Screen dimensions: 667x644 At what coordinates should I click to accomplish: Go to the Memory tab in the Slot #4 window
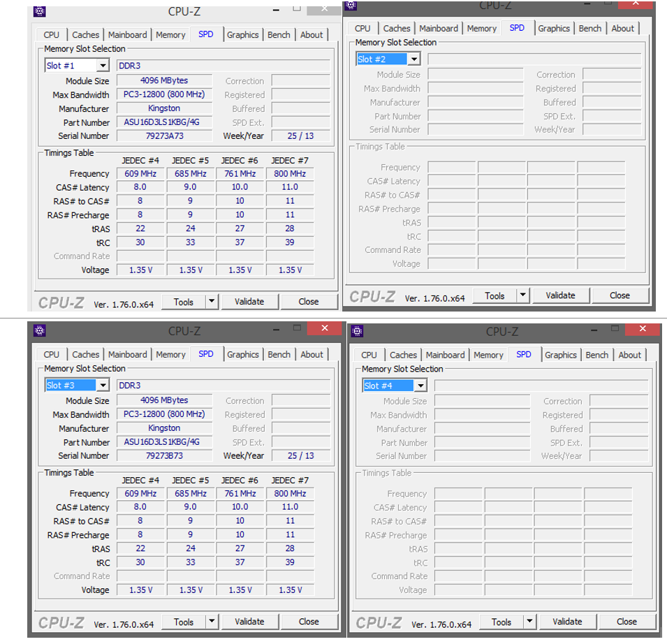coord(488,355)
